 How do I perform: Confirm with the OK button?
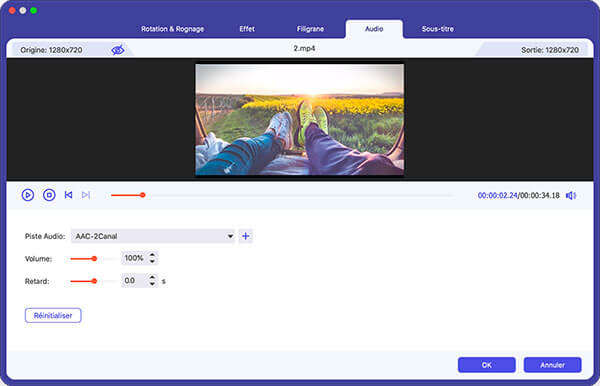[x=487, y=365]
